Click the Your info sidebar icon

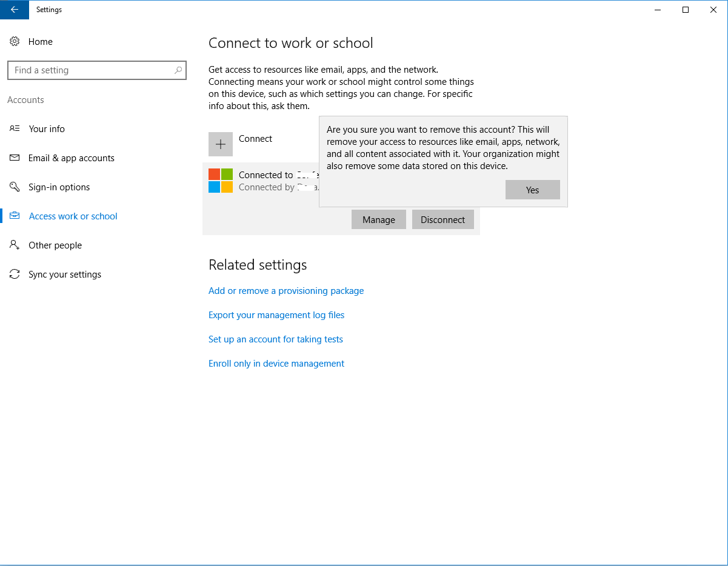(15, 129)
